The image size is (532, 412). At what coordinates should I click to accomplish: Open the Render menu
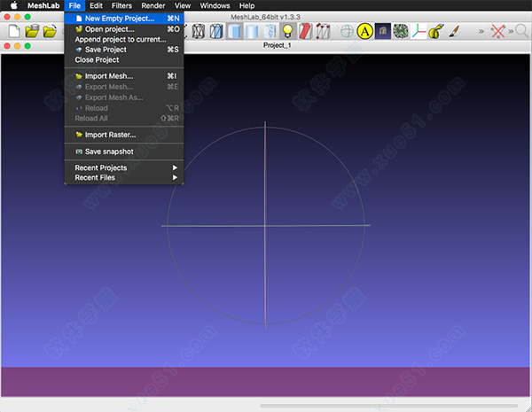pyautogui.click(x=153, y=5)
